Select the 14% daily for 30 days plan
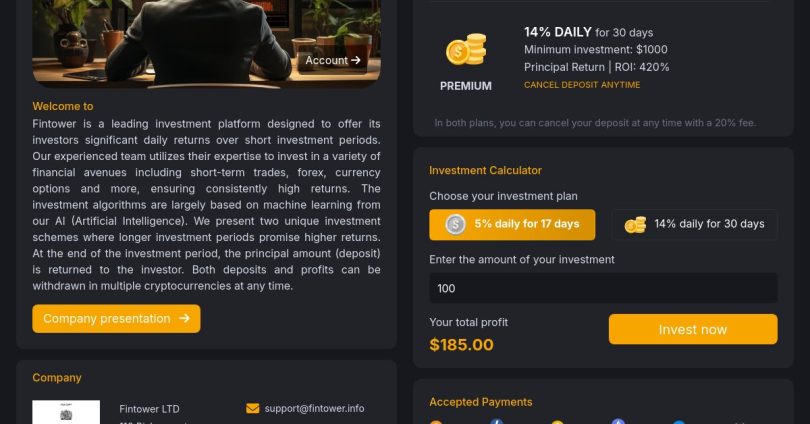This screenshot has height=424, width=810. pyautogui.click(x=695, y=224)
